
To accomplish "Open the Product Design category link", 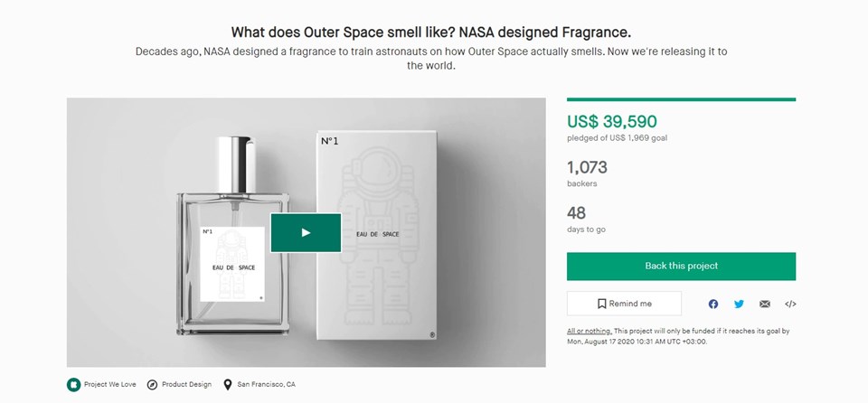I will 186,384.
